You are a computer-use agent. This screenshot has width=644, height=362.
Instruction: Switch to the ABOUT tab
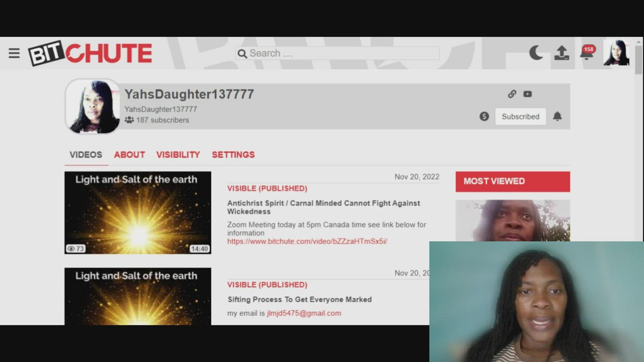coord(129,155)
